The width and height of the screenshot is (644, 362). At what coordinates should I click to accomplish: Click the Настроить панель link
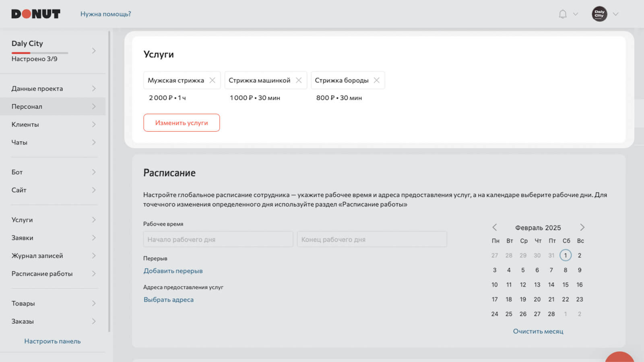pyautogui.click(x=52, y=341)
